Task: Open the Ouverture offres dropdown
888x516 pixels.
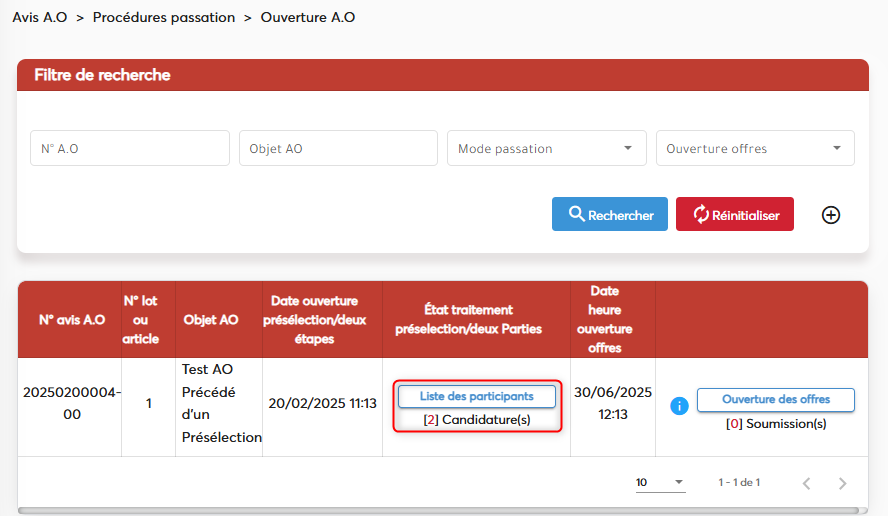Action: point(754,148)
